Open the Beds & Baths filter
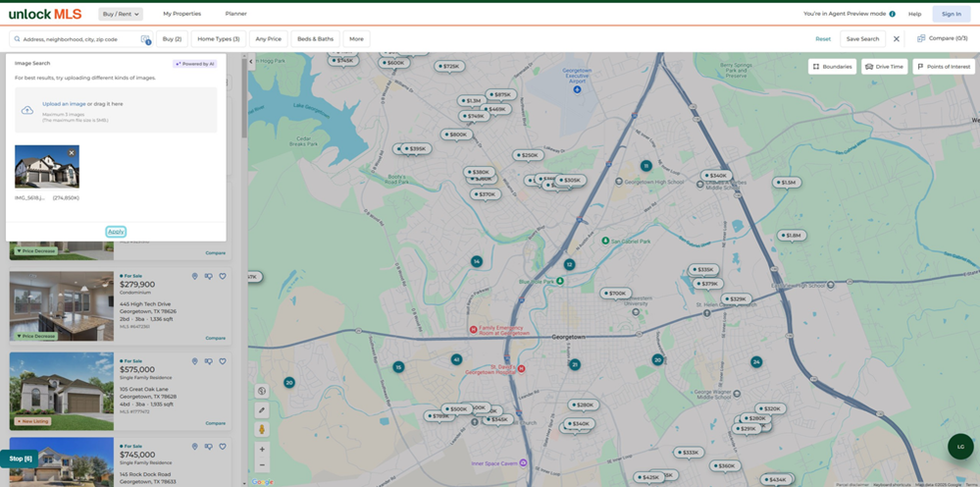This screenshot has height=487, width=980. (316, 39)
